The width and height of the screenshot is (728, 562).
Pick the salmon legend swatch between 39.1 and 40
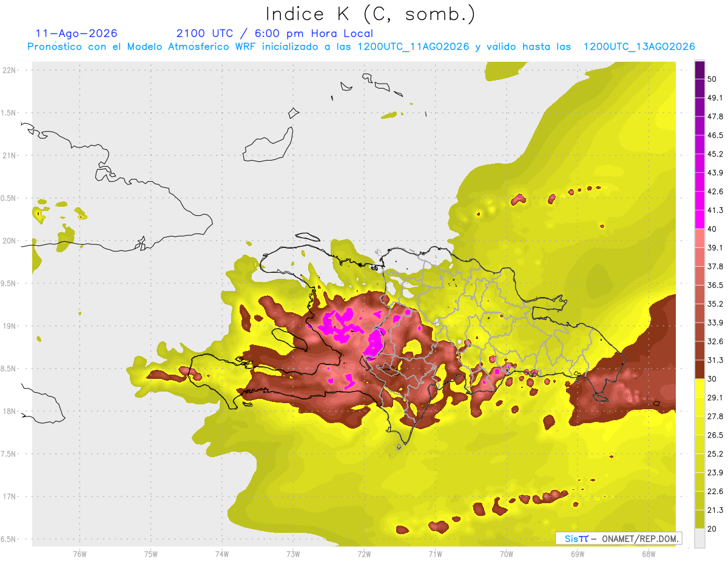[699, 238]
